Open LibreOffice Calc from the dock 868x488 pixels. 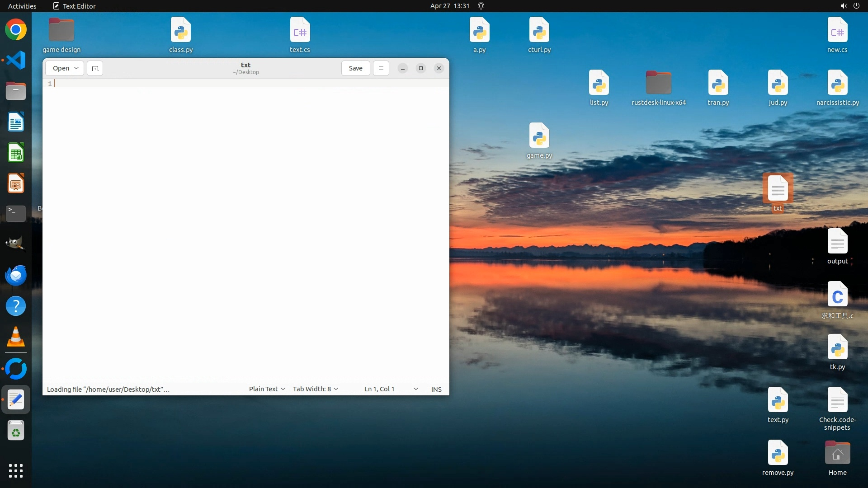(16, 153)
